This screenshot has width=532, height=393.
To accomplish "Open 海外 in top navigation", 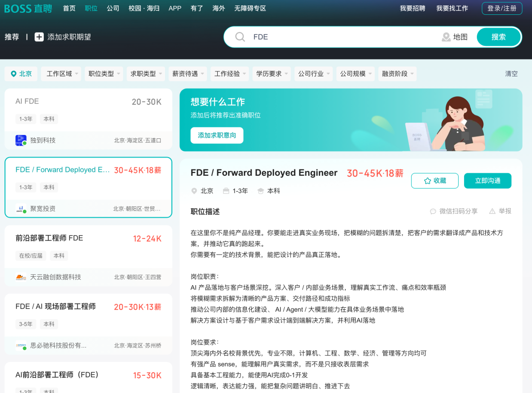I will [219, 8].
